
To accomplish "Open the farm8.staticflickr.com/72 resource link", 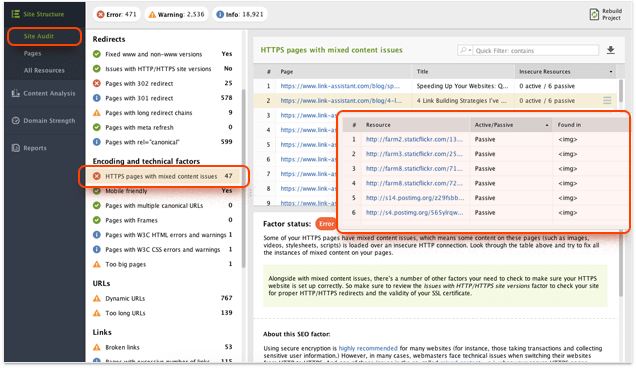I will 414,183.
